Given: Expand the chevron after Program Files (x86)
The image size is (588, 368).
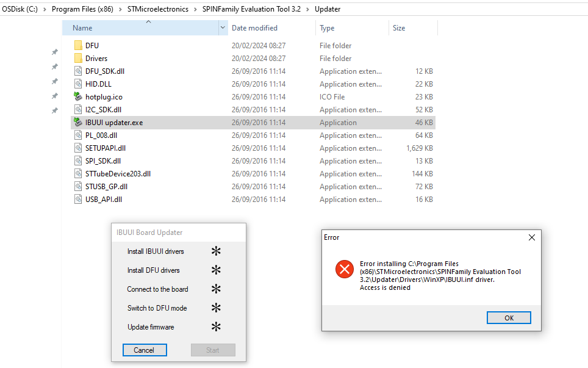Looking at the screenshot, I should [120, 9].
